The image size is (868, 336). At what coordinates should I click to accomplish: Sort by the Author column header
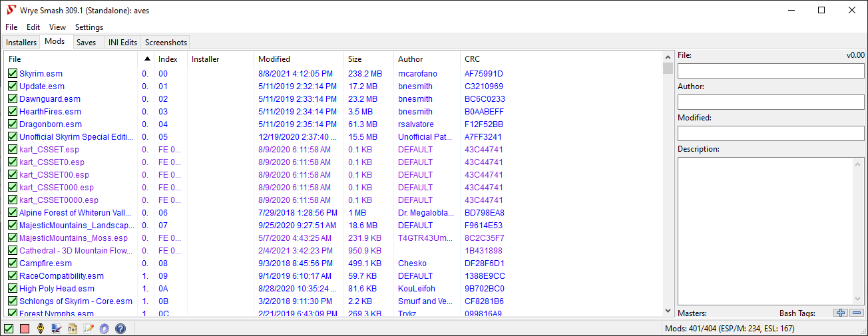(x=427, y=59)
